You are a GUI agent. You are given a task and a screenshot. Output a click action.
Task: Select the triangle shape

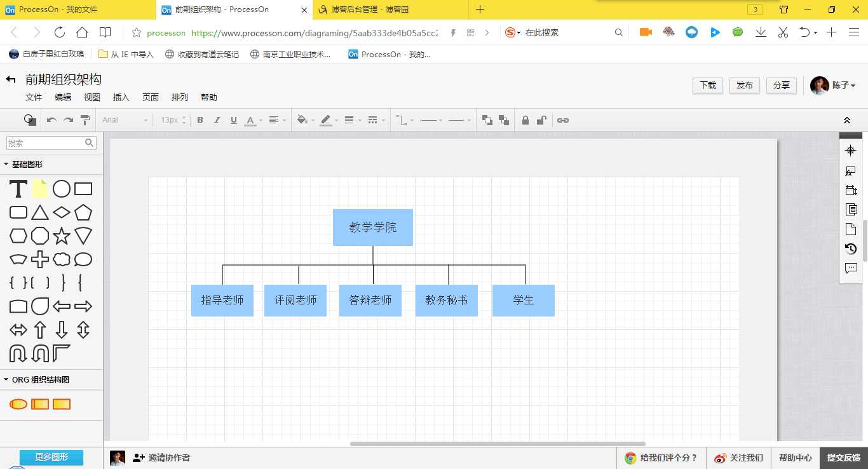(40, 212)
